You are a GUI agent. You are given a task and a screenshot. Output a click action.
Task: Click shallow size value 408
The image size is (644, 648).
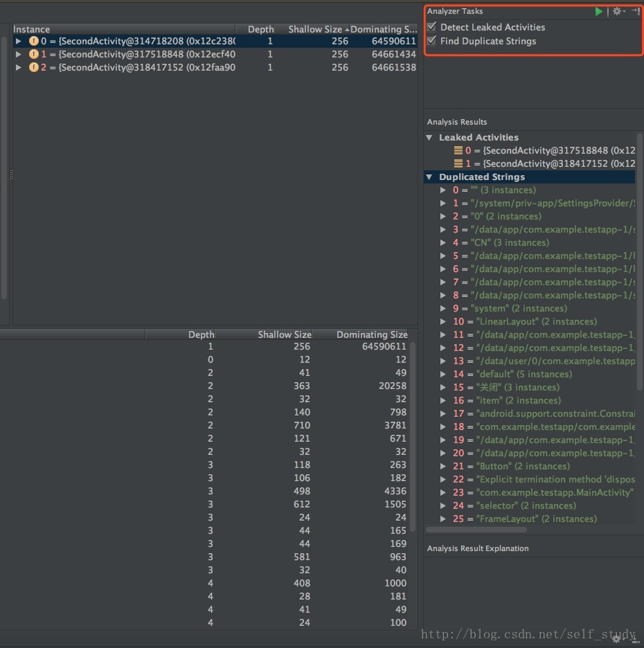[302, 583]
